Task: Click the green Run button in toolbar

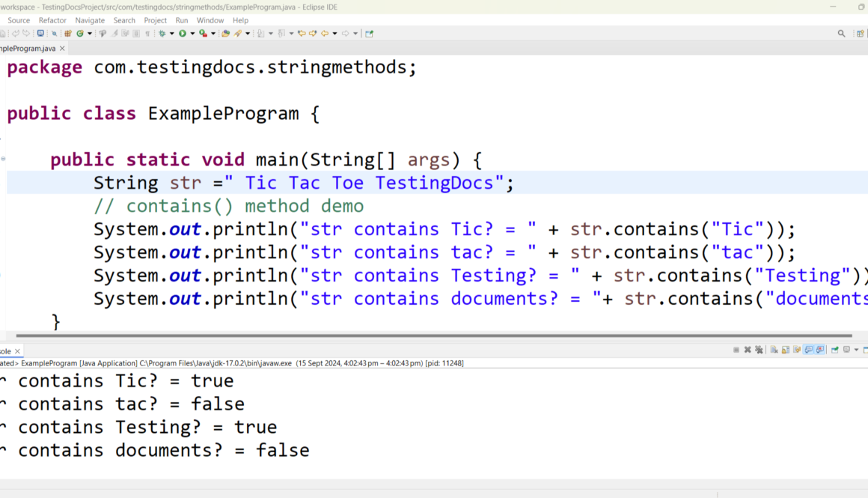Action: 182,34
